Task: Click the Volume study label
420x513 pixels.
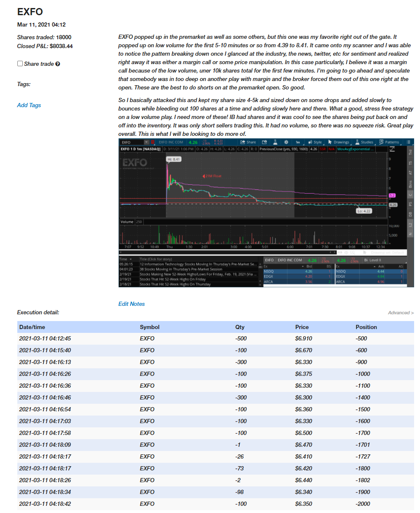Action: click(x=127, y=221)
